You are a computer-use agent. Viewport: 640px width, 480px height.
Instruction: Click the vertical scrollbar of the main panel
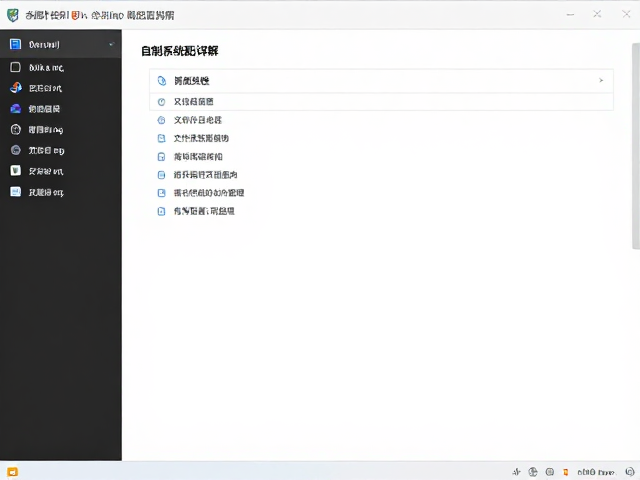(636, 146)
